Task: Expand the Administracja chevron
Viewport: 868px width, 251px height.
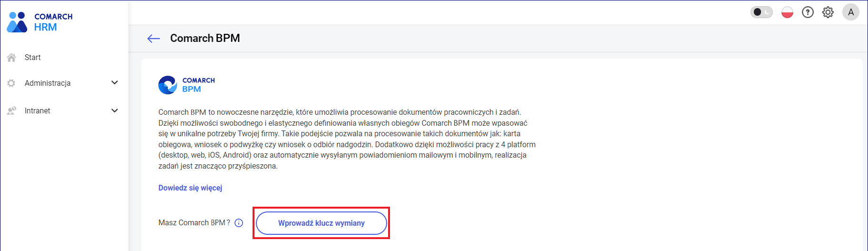Action: pos(115,83)
